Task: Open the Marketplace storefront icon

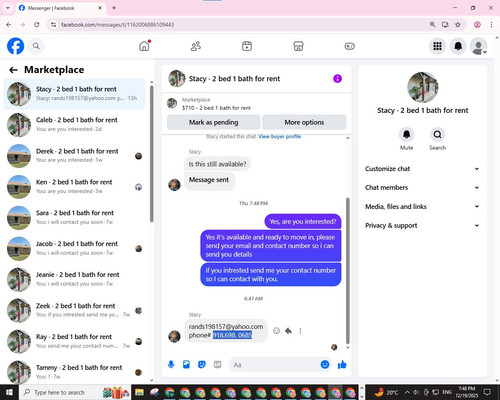Action: [298, 46]
